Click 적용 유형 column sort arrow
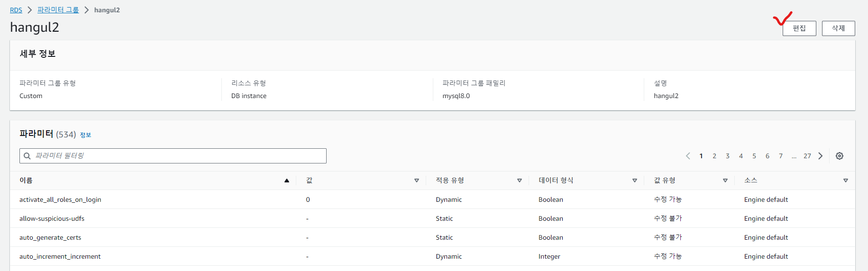 click(x=519, y=181)
